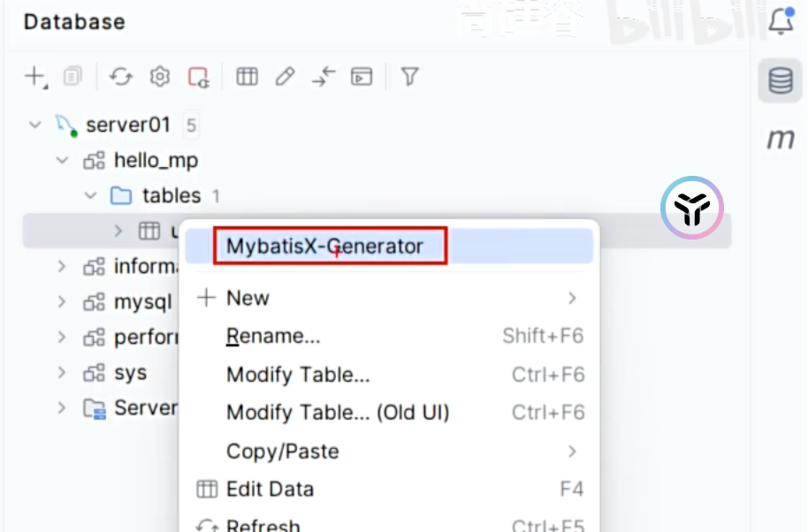
Task: Collapse the server01 node
Action: (35, 125)
